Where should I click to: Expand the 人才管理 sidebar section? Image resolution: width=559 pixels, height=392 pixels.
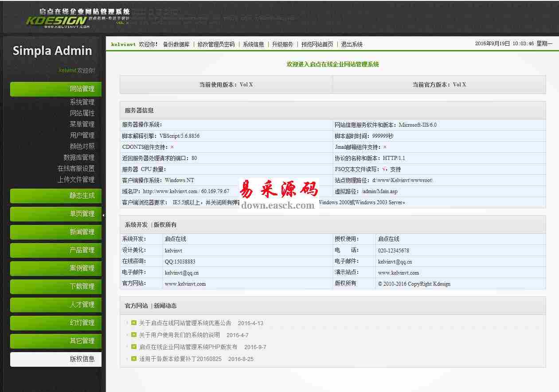coord(56,305)
